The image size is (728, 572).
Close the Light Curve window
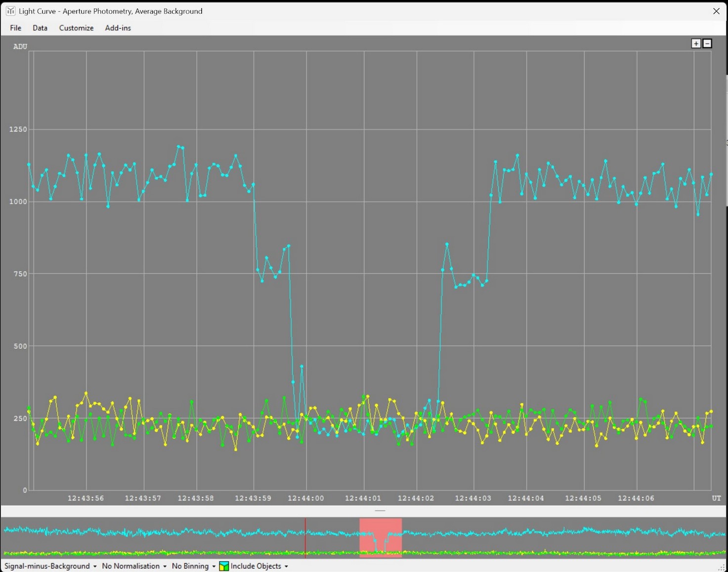(716, 11)
